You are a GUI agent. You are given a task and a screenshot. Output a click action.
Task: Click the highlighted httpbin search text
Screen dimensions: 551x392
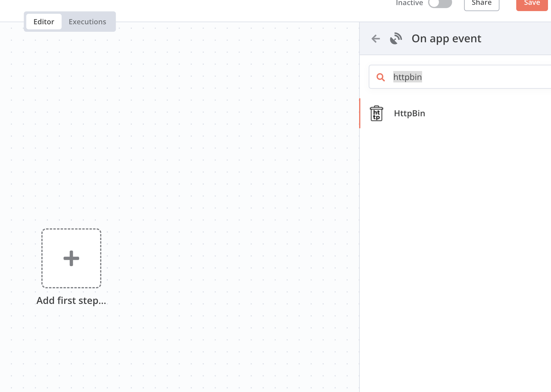(x=407, y=77)
